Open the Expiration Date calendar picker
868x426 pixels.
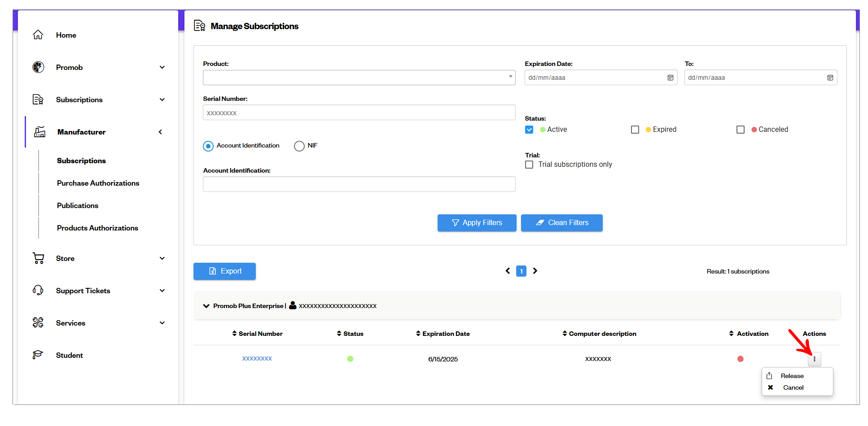point(671,78)
